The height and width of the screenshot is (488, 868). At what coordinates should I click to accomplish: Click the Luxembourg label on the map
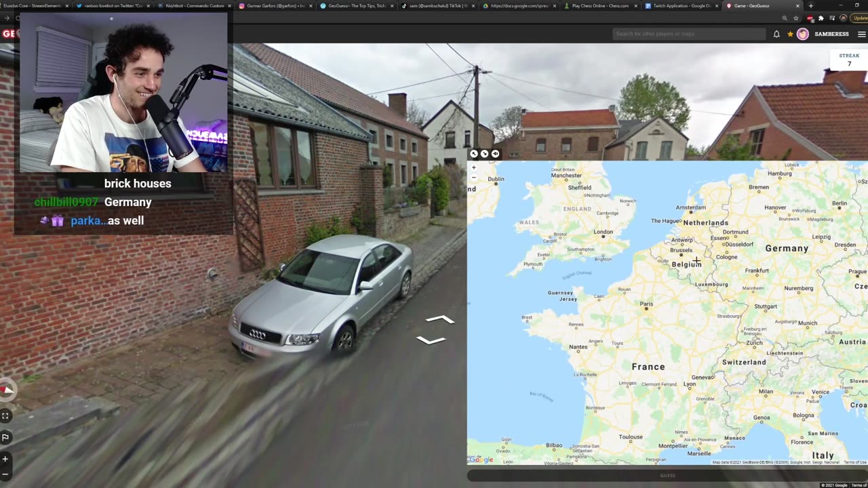coord(711,285)
